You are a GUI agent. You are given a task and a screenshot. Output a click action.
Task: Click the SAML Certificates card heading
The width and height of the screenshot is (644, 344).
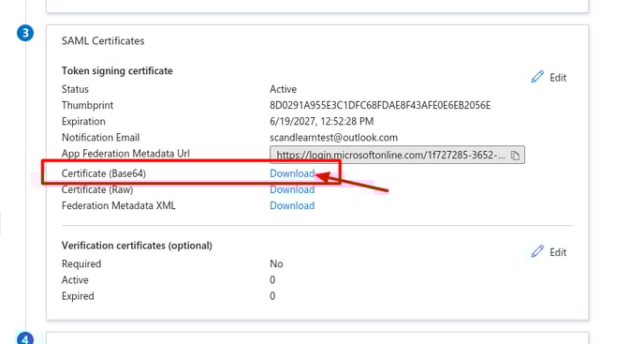tap(103, 40)
